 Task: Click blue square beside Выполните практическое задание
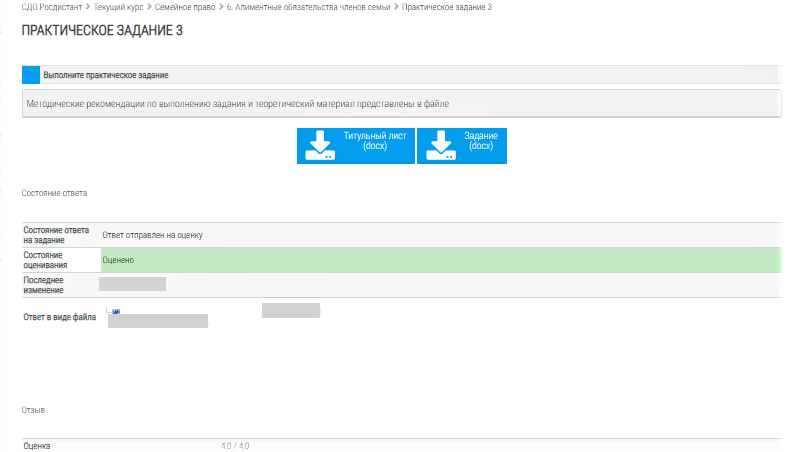[31, 75]
